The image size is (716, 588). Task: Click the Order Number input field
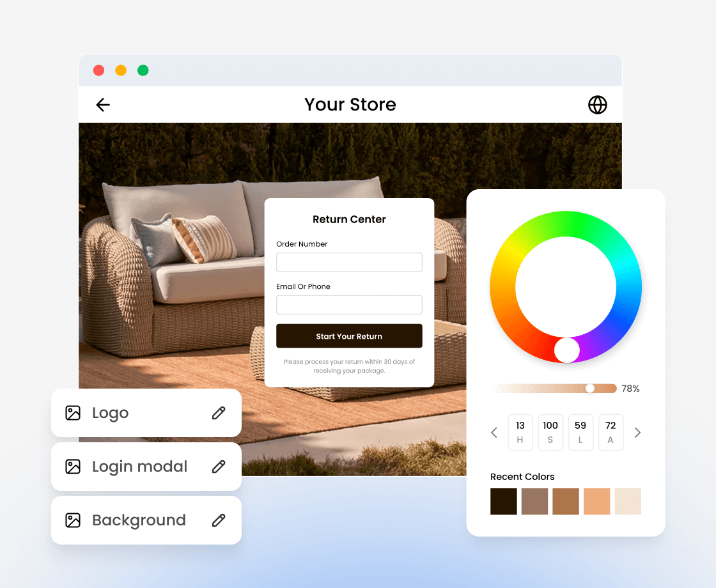pyautogui.click(x=349, y=262)
